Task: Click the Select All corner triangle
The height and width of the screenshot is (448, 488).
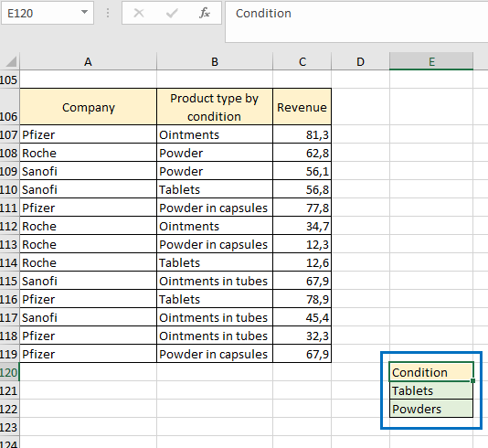Action: pos(11,61)
